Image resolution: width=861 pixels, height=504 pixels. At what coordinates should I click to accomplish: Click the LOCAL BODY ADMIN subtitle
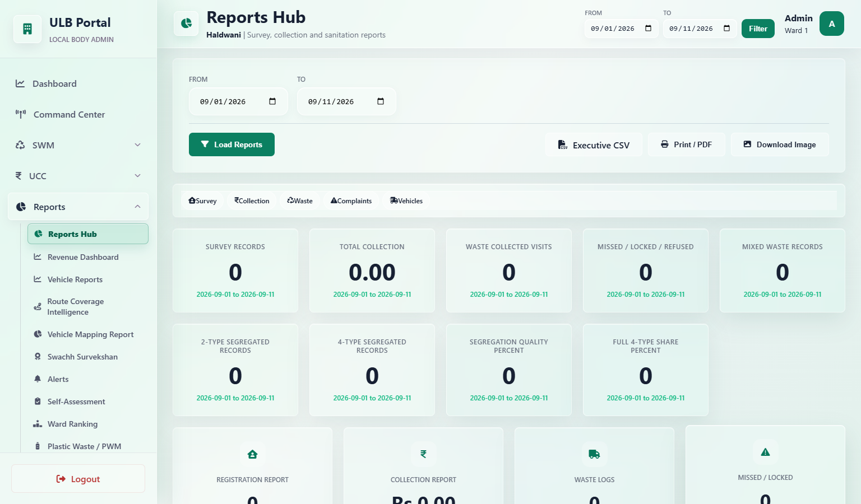click(x=81, y=39)
